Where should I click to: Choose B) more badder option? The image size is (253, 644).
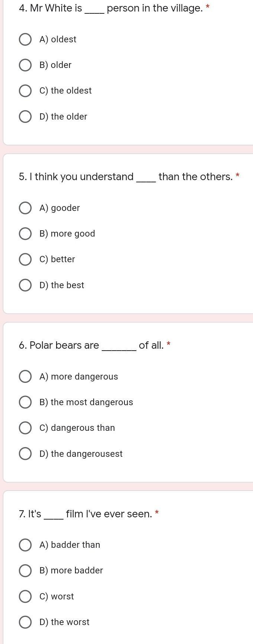25,570
